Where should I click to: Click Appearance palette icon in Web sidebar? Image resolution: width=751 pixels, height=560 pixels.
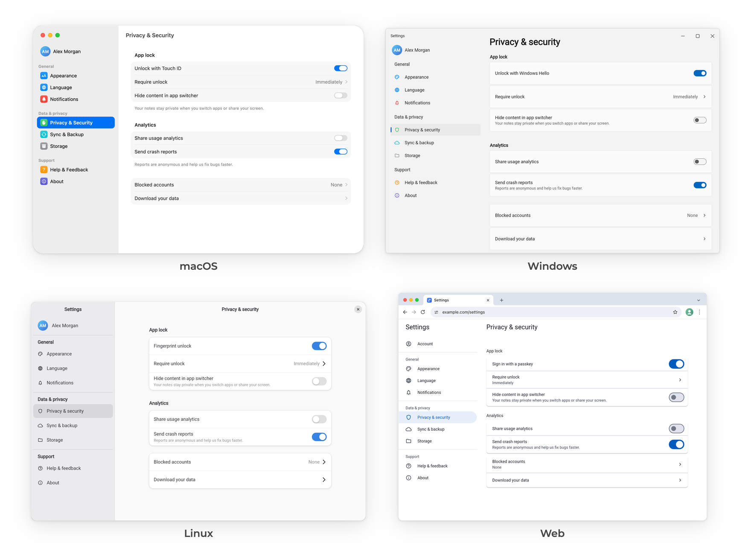pos(409,369)
